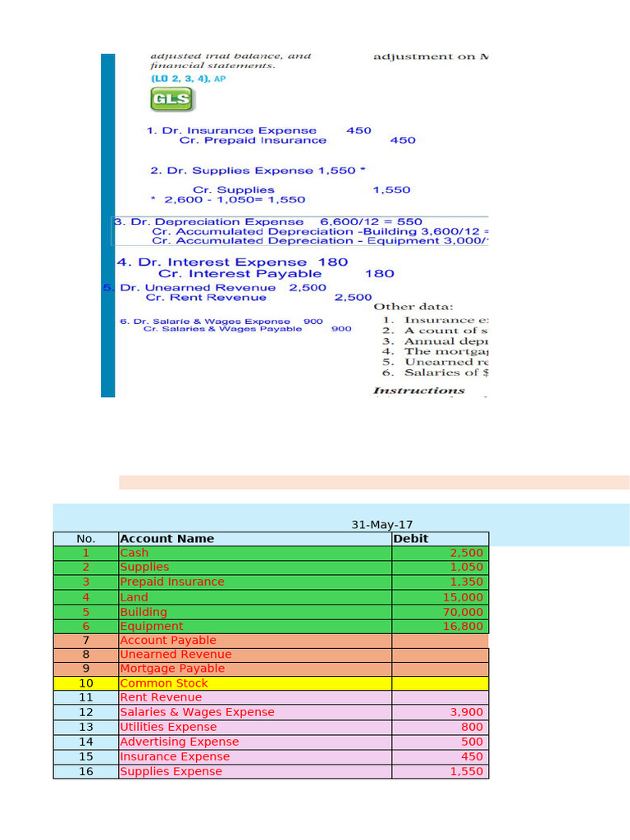
Task: Click 'Dr. Supplies Expense 1,550' entry
Action: point(258,171)
